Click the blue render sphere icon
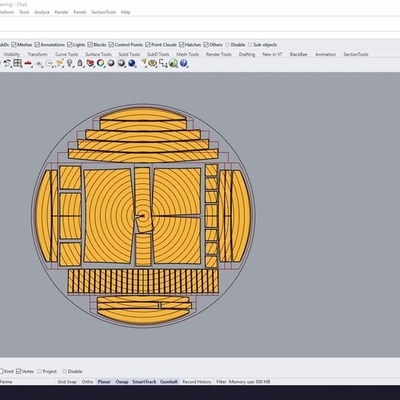Screen dimensions: 400x400 coord(132,63)
